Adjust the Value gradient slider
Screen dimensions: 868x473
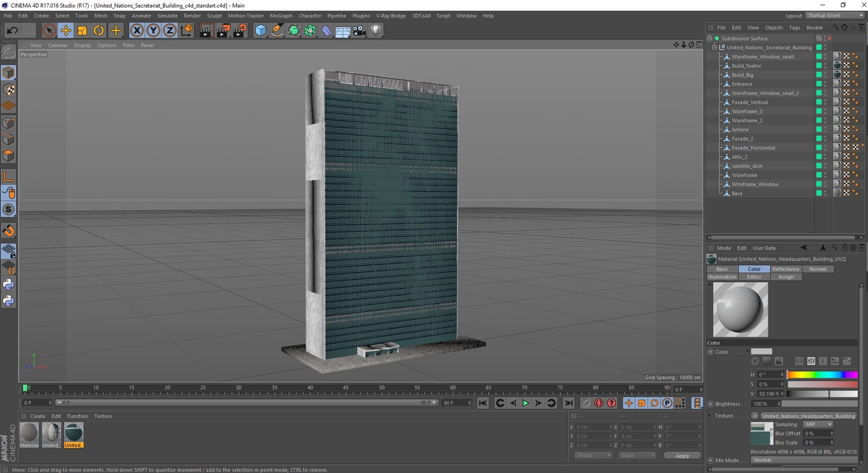822,394
